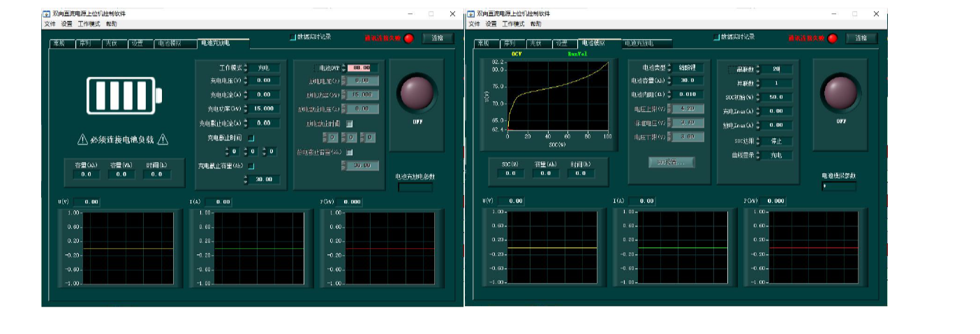Click the 电池OVP value field showing 80.00
The image size is (980, 334).
tap(362, 68)
